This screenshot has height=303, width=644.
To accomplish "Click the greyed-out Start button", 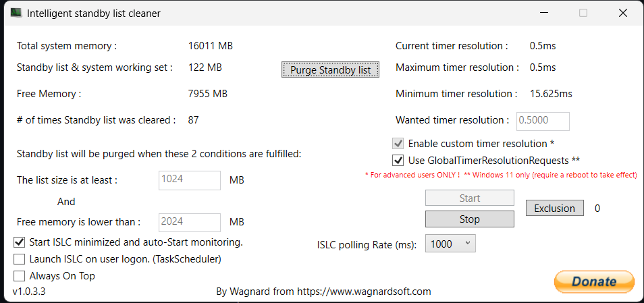I will click(x=469, y=198).
